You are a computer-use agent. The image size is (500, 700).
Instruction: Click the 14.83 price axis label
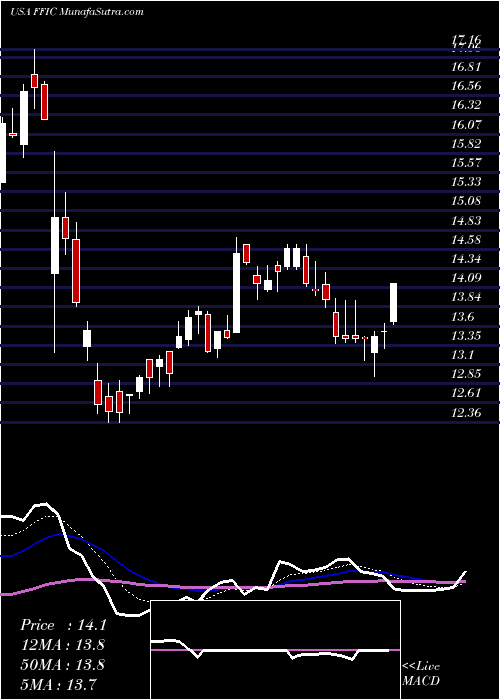click(x=466, y=221)
